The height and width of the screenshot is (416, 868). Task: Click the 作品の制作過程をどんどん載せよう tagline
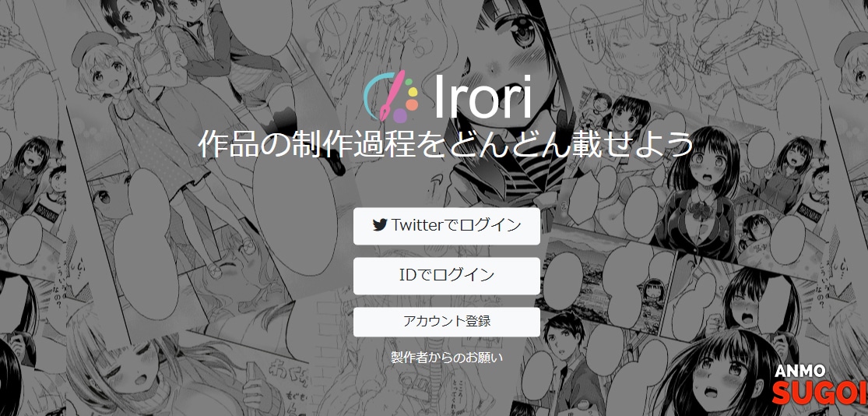click(446, 145)
